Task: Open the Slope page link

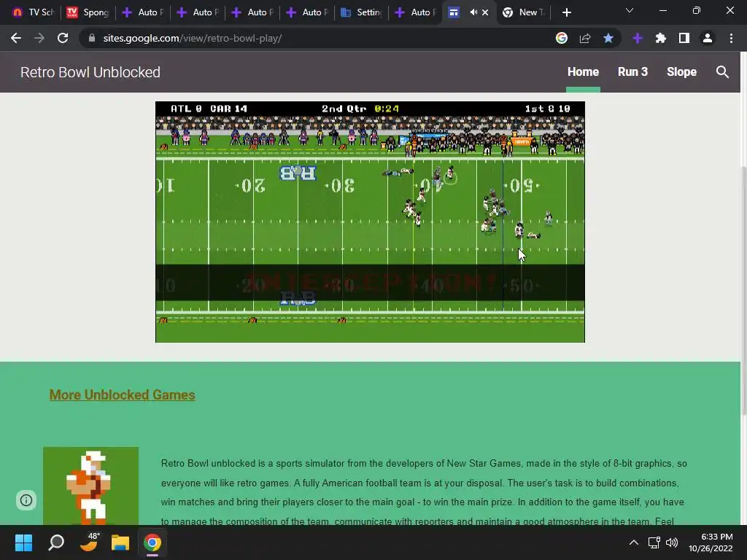Action: coord(681,72)
